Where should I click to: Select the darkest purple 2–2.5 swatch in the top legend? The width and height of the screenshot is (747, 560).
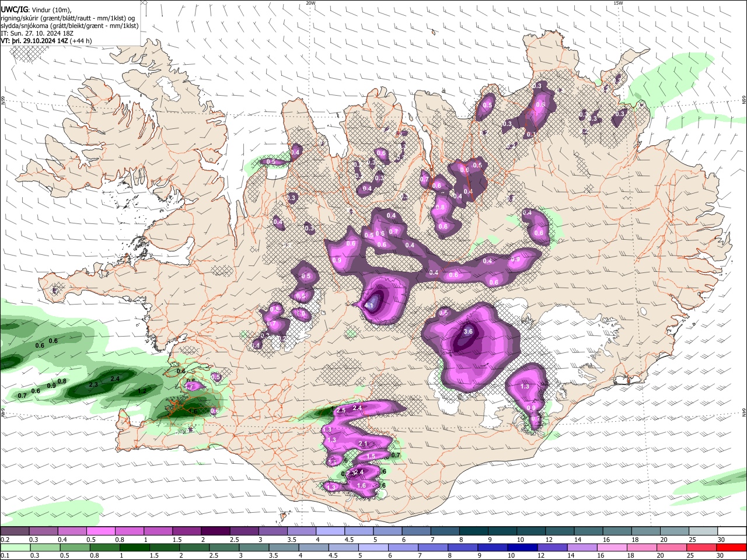coord(215,531)
